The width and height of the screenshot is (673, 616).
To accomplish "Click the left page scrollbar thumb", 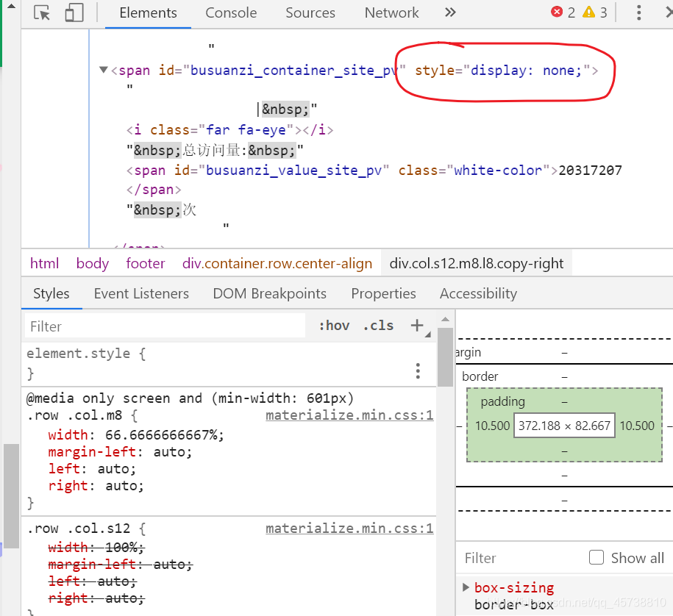I will 11,496.
